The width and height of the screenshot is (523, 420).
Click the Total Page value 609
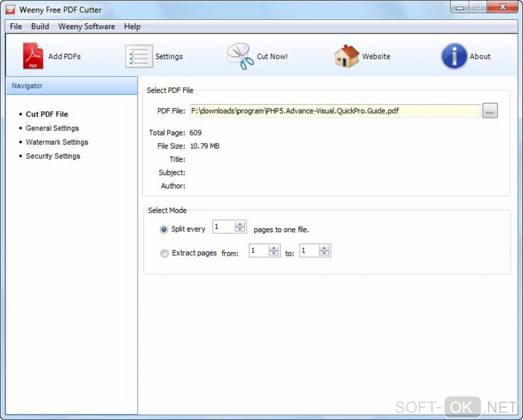point(195,133)
